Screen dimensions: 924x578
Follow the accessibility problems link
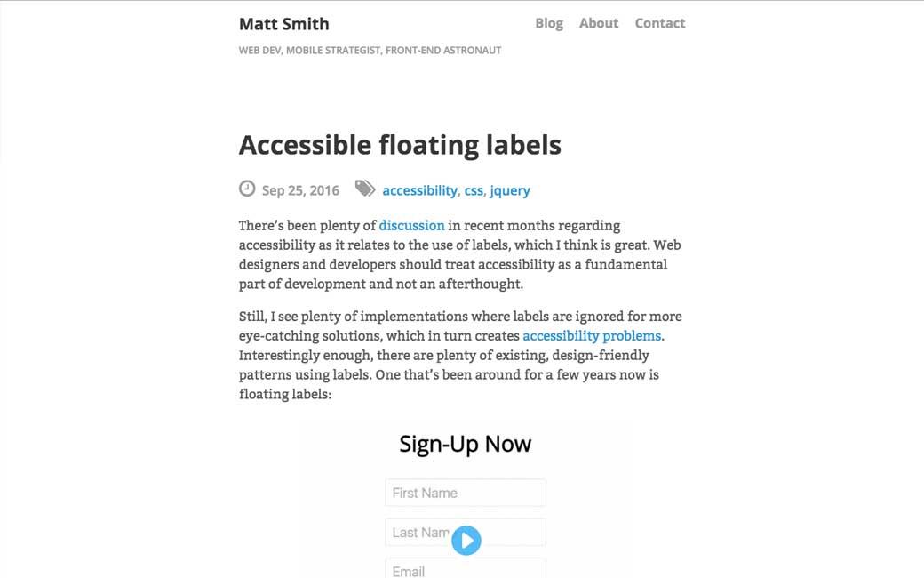coord(592,335)
